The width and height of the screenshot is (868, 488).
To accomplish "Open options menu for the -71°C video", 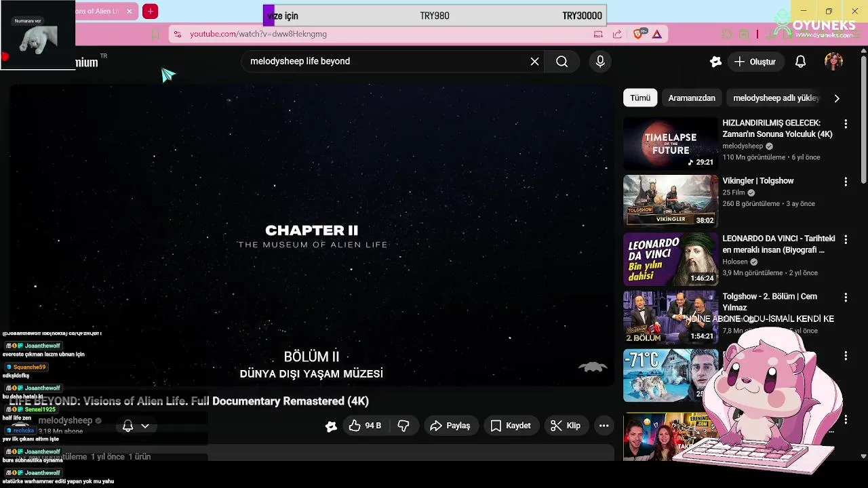I will tap(846, 355).
